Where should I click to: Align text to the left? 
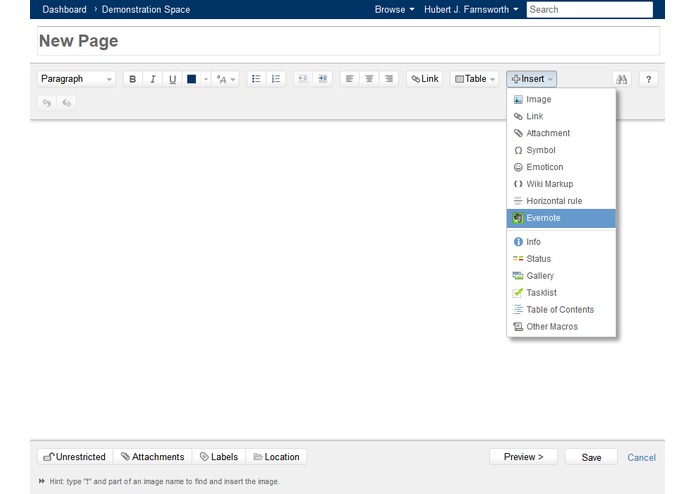point(350,79)
